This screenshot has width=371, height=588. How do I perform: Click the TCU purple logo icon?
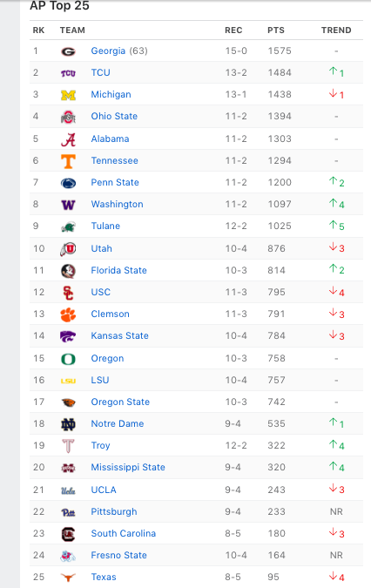68,73
